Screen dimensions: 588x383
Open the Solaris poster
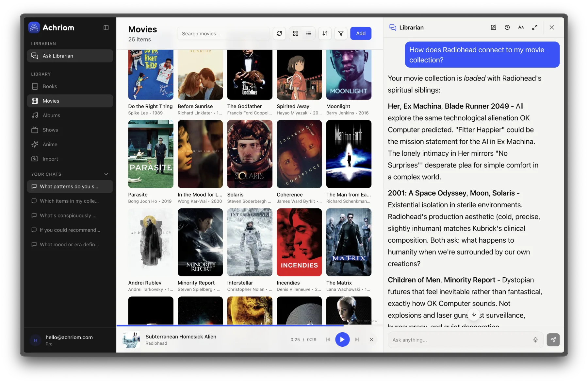(250, 154)
